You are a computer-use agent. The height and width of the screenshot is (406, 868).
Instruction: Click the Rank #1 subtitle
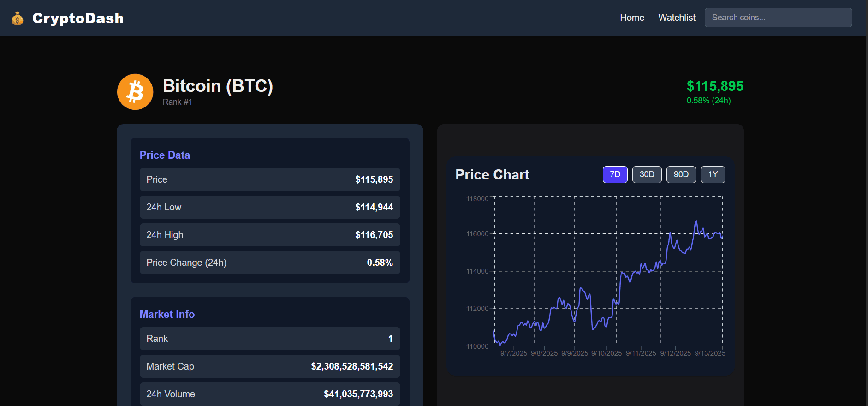[177, 102]
